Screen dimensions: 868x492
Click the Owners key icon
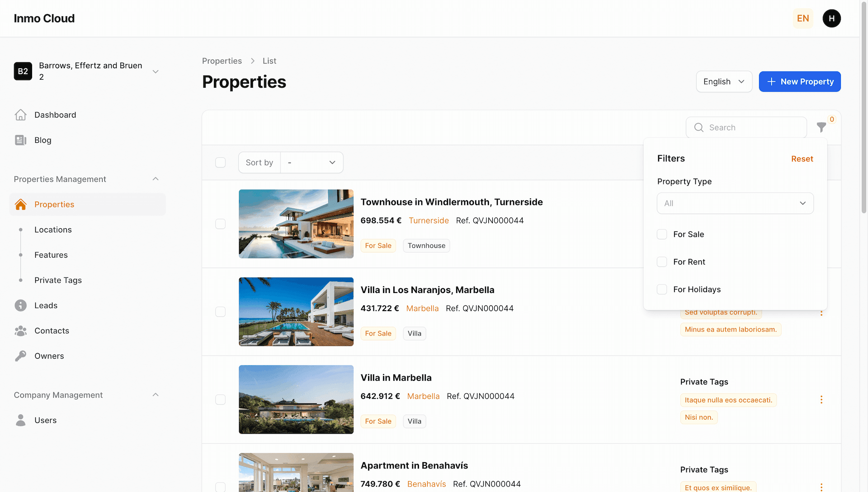coord(20,356)
